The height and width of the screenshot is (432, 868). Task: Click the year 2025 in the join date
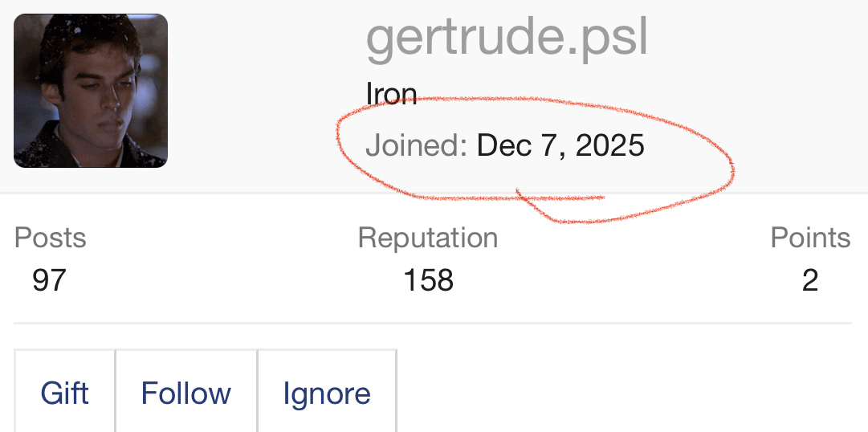point(610,145)
